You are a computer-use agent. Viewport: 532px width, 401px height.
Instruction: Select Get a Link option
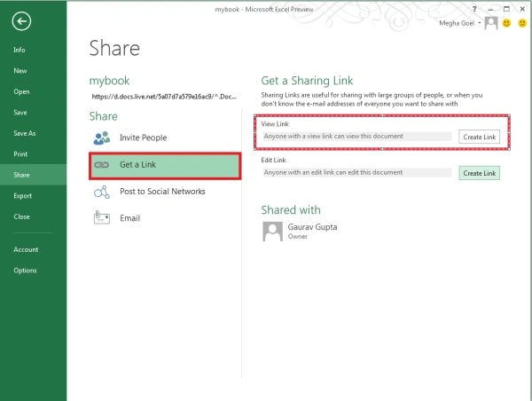pyautogui.click(x=165, y=166)
